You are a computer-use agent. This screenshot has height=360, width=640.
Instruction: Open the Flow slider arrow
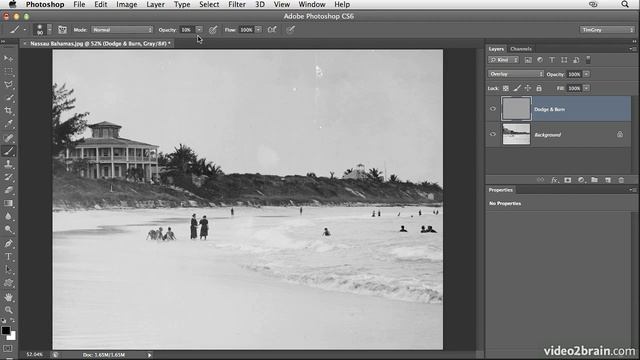point(258,29)
